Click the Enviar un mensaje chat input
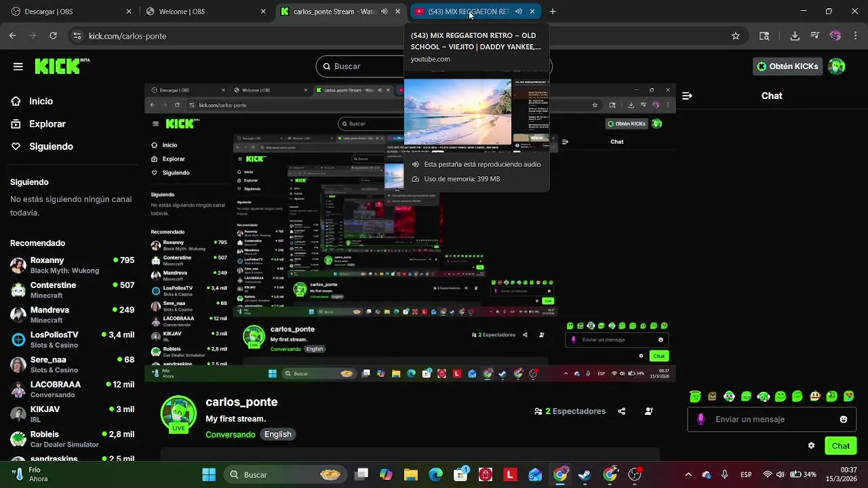868x488 pixels. pyautogui.click(x=772, y=420)
